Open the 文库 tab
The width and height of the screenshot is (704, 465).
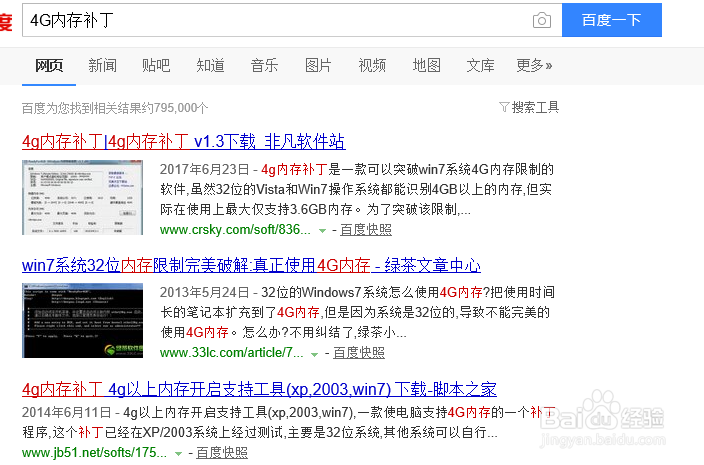[480, 66]
